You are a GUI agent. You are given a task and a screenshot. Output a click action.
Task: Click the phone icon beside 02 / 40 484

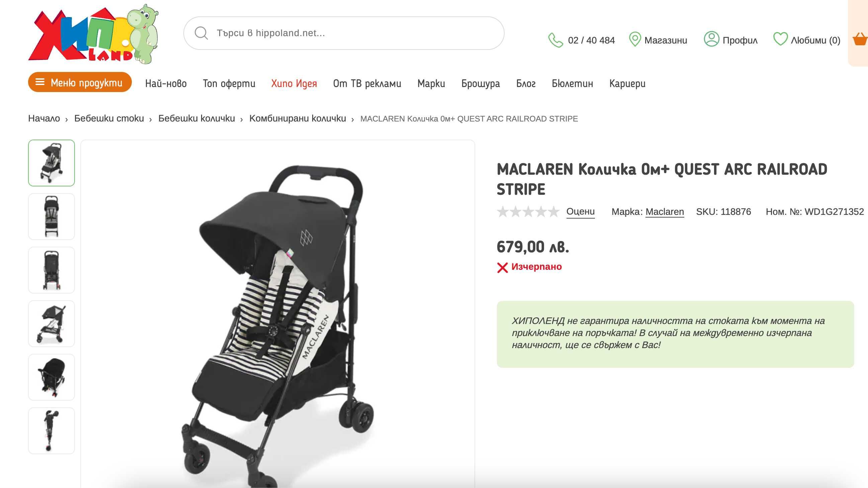[x=555, y=40]
